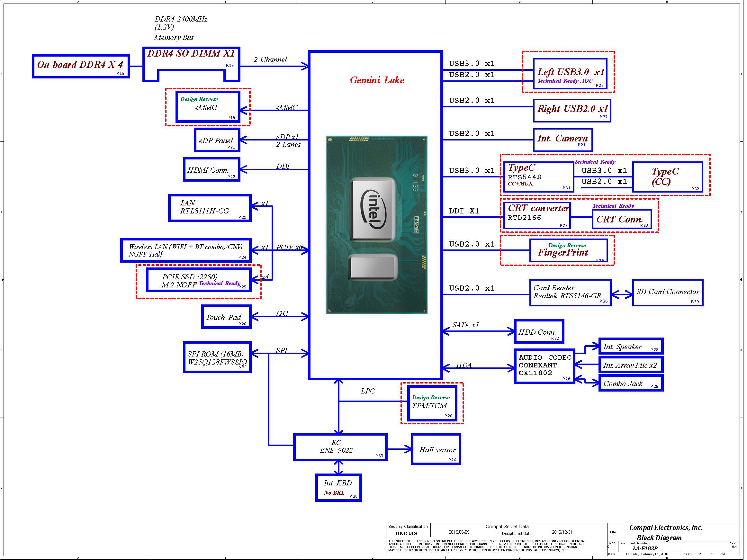Select the TypeC (CC) block
747x560 pixels.
click(x=668, y=177)
